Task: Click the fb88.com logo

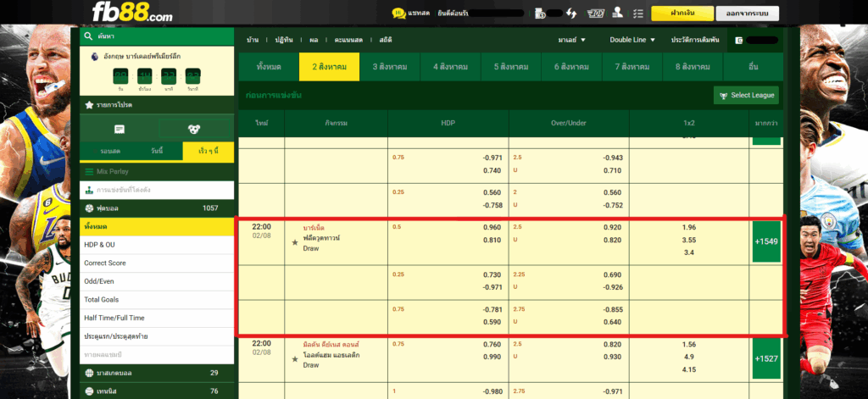Action: 131,12
